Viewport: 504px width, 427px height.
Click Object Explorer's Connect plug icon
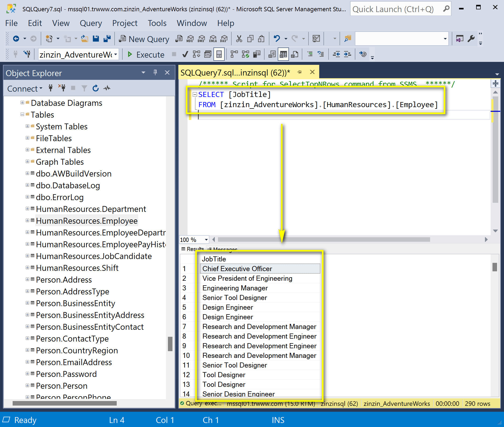pyautogui.click(x=51, y=88)
